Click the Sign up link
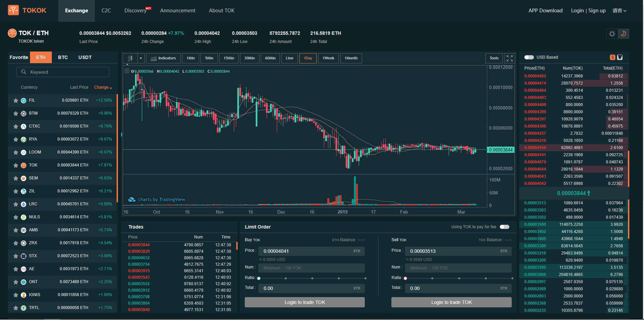This screenshot has width=644, height=321. pos(597,11)
